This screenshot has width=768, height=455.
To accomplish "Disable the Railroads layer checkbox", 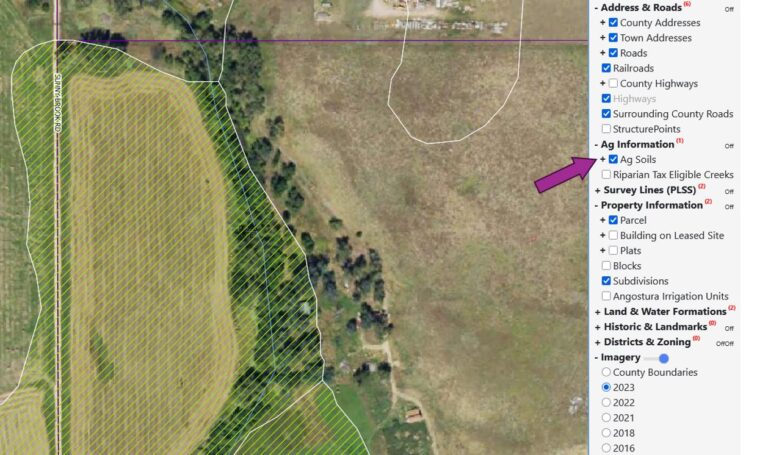I will click(x=606, y=68).
